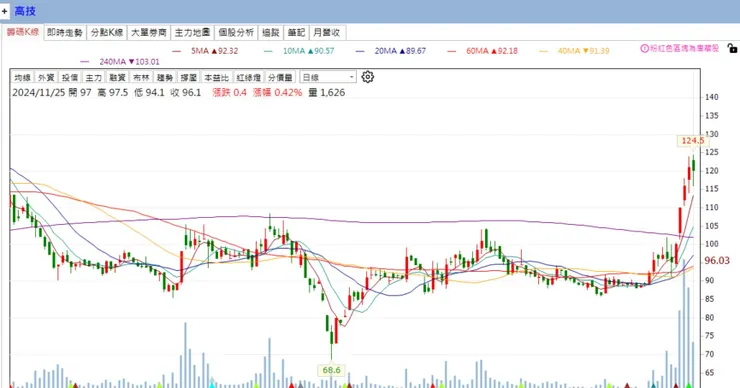Click the 漲幅 0.42% value
Viewport: 740px width, 388px height.
tap(278, 93)
